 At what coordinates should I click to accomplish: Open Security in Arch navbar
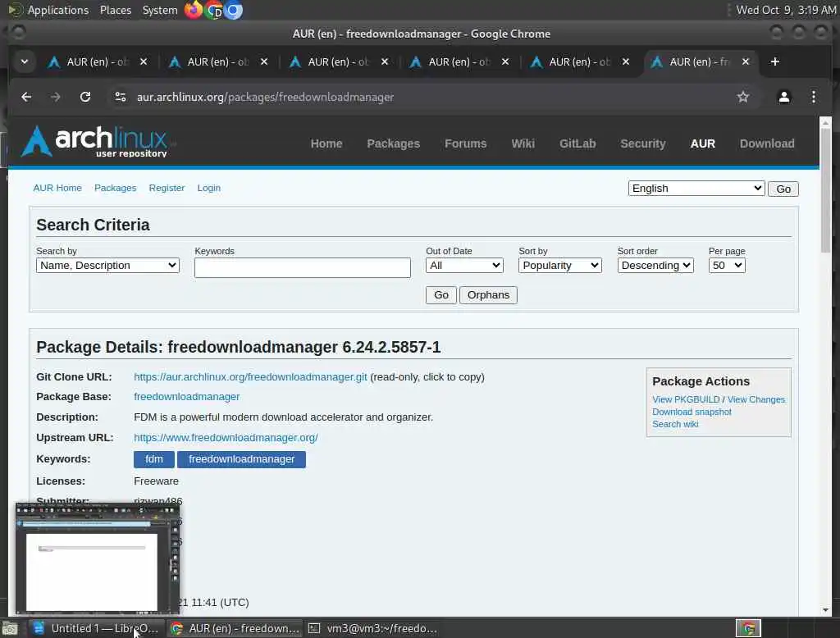click(643, 144)
